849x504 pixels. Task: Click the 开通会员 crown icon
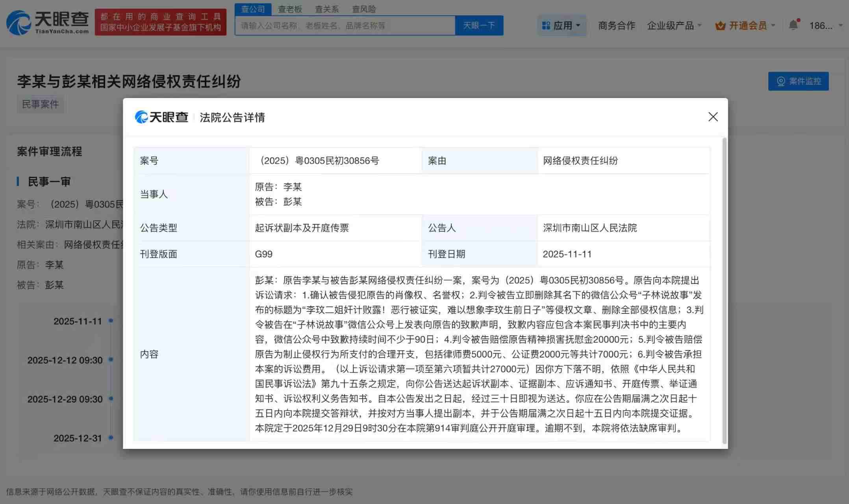click(x=720, y=25)
